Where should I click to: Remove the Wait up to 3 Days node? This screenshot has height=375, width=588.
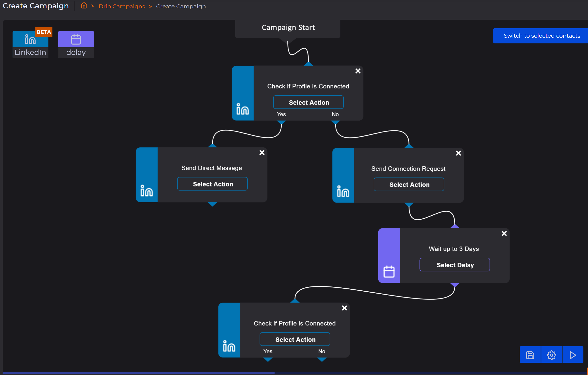pos(504,233)
